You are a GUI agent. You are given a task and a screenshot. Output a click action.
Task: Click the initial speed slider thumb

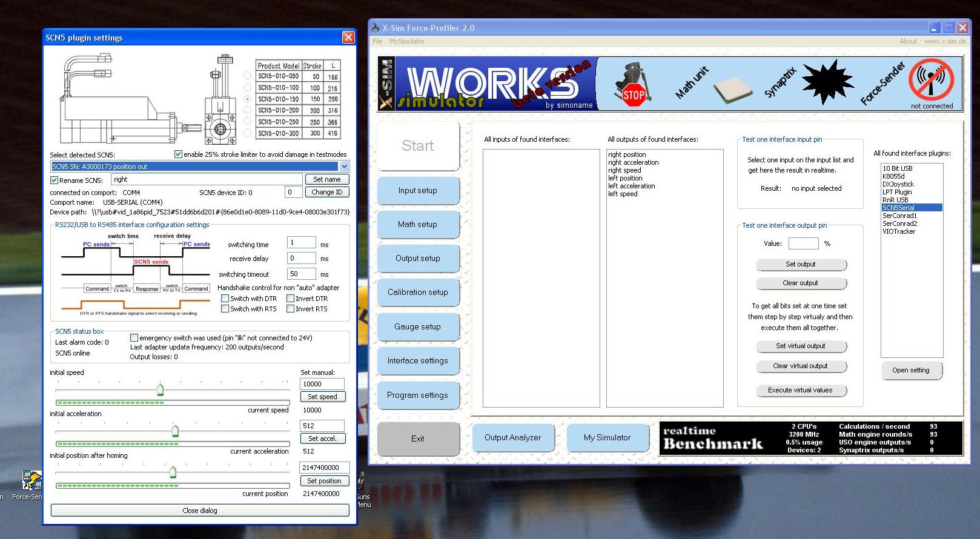click(160, 389)
